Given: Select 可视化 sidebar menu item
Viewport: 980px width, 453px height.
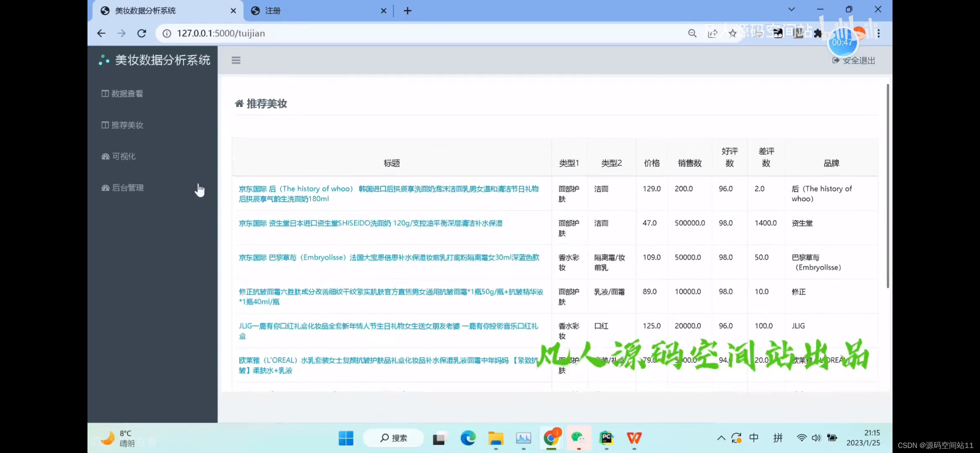Looking at the screenshot, I should click(x=123, y=156).
